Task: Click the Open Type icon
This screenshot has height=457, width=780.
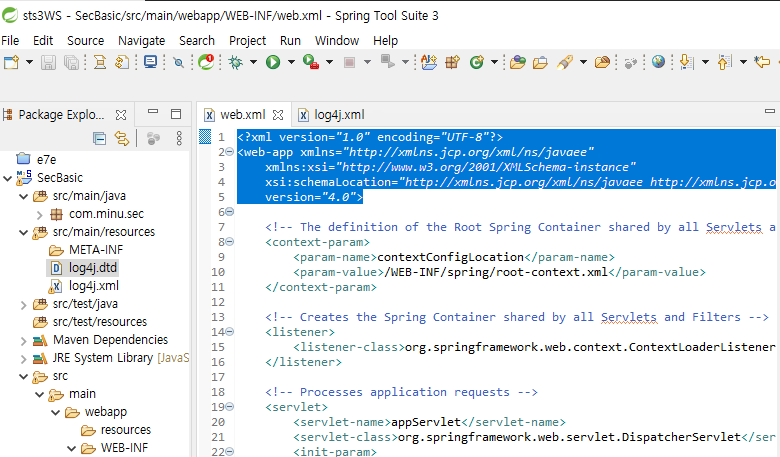Action: [x=517, y=62]
